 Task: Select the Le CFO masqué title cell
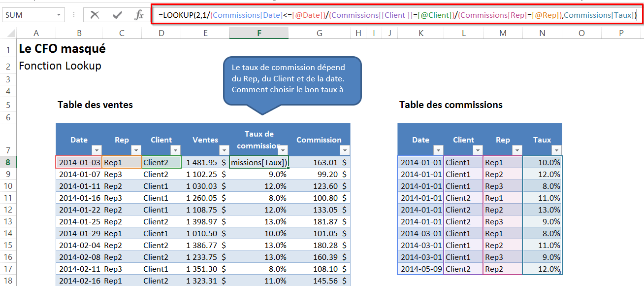[x=62, y=49]
